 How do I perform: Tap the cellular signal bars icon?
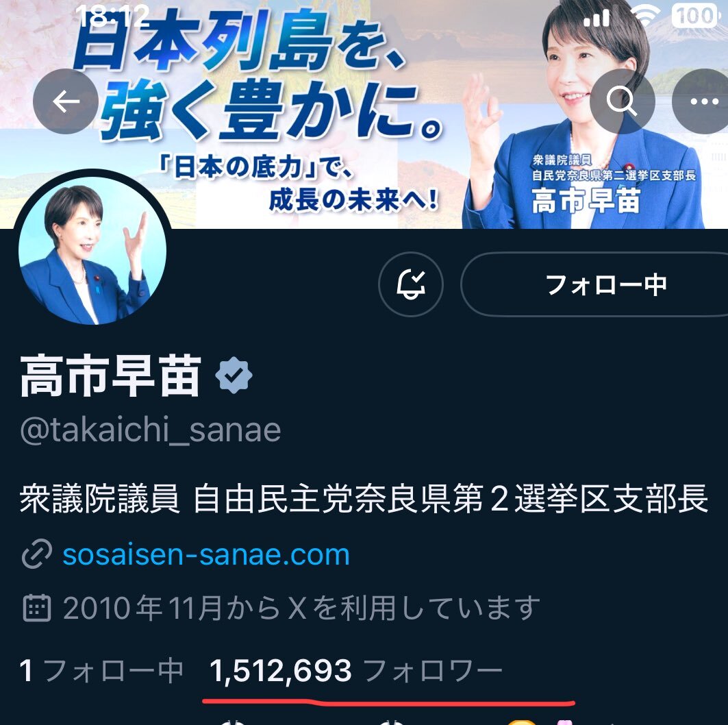click(597, 18)
